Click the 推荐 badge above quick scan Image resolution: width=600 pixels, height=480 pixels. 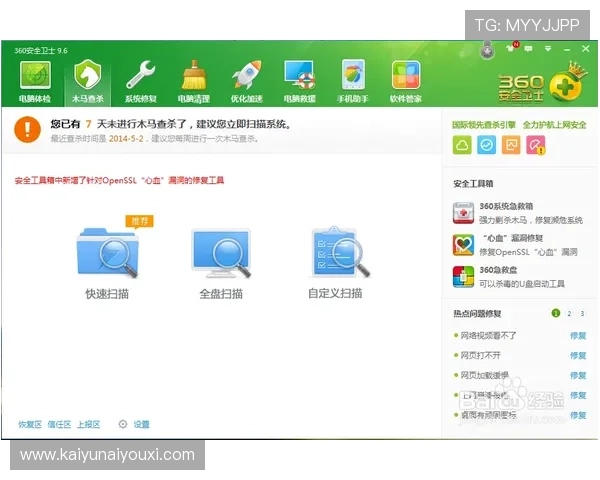point(140,221)
